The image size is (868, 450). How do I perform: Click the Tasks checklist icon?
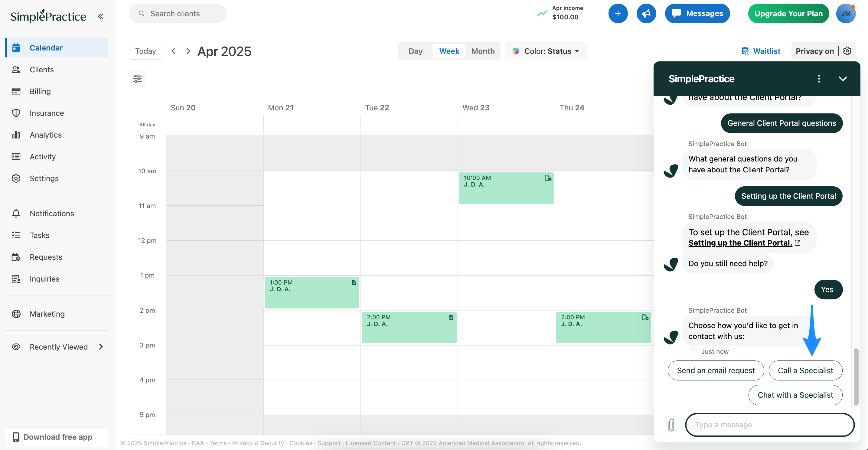click(16, 235)
